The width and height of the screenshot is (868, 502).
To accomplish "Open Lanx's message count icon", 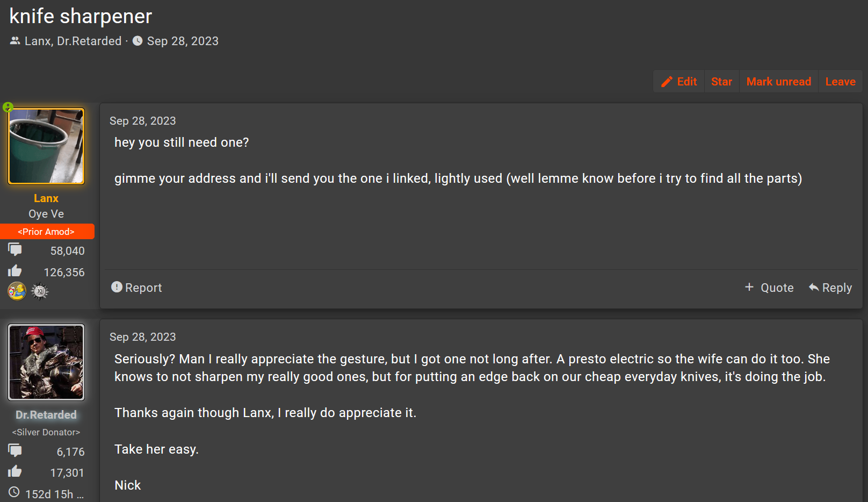I will coord(15,249).
